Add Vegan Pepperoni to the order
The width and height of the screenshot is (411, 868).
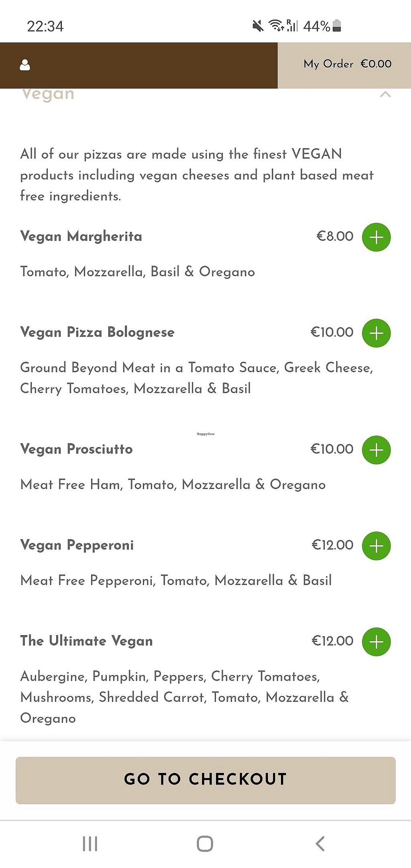[x=376, y=546]
